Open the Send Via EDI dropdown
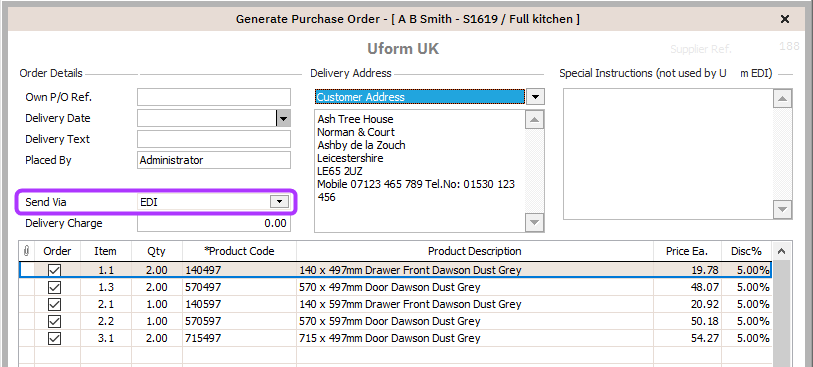This screenshot has width=813, height=367. (x=279, y=202)
